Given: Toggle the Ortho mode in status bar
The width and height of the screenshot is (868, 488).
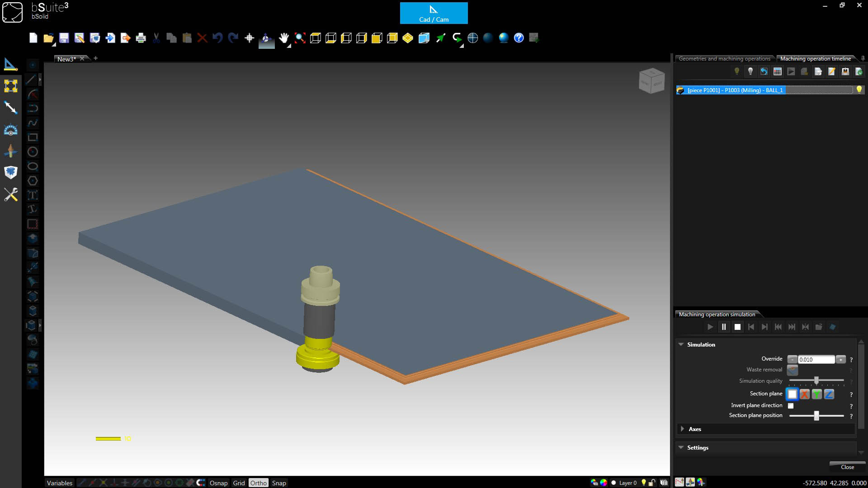Looking at the screenshot, I should pyautogui.click(x=258, y=483).
